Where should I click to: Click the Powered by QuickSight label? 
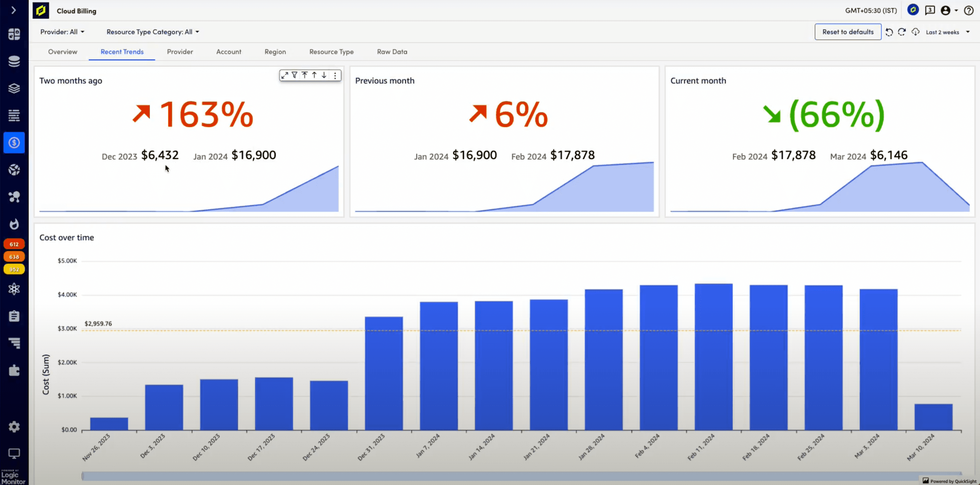click(x=950, y=481)
